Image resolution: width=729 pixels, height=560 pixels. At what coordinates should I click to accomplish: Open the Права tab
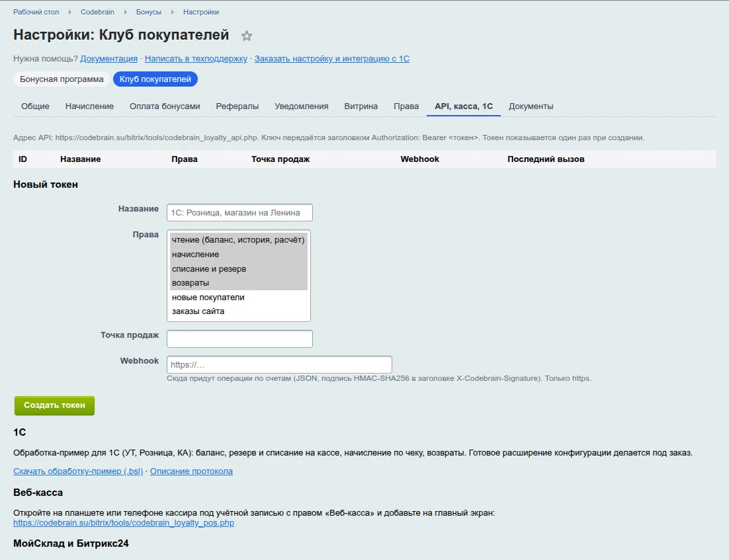[406, 106]
